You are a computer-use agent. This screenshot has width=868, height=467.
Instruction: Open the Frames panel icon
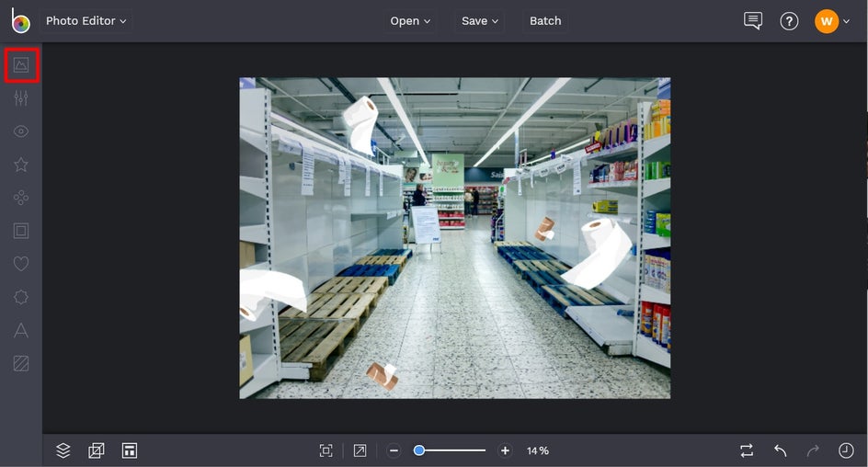point(21,231)
